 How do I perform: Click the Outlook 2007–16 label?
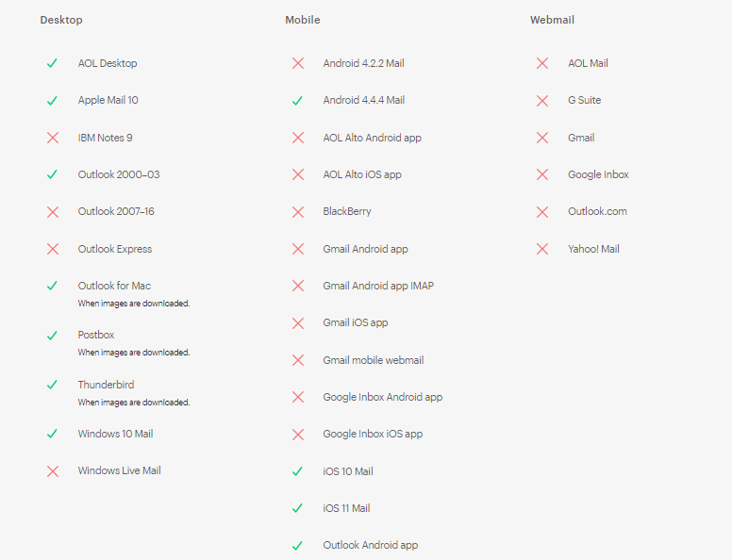(x=116, y=211)
